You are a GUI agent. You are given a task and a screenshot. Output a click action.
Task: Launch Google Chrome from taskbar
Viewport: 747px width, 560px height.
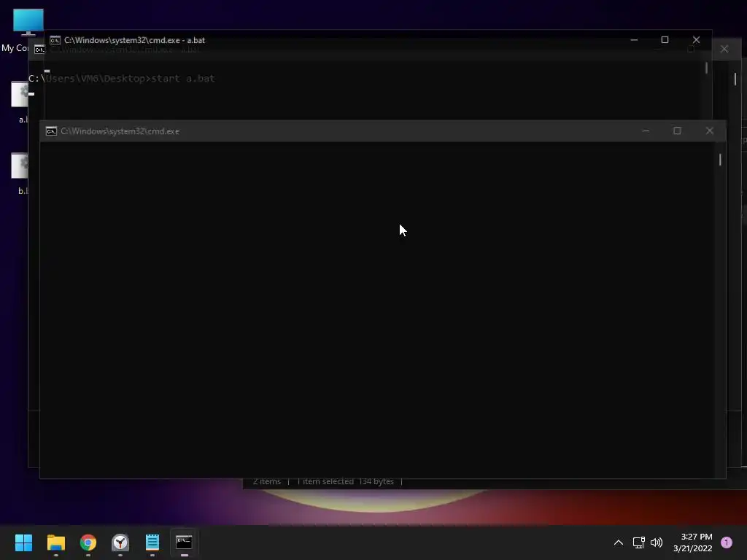88,542
